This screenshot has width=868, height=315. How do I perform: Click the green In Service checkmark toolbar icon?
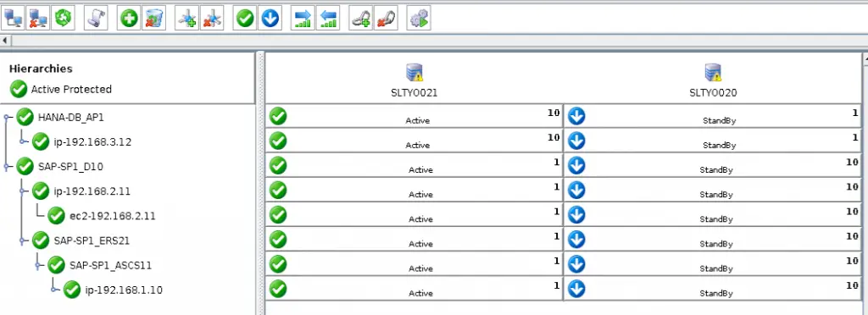click(x=245, y=19)
